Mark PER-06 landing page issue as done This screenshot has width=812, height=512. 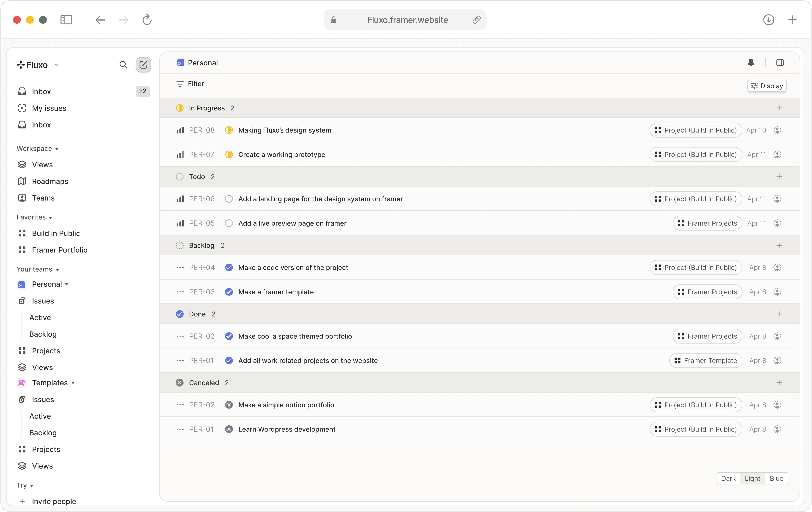229,199
